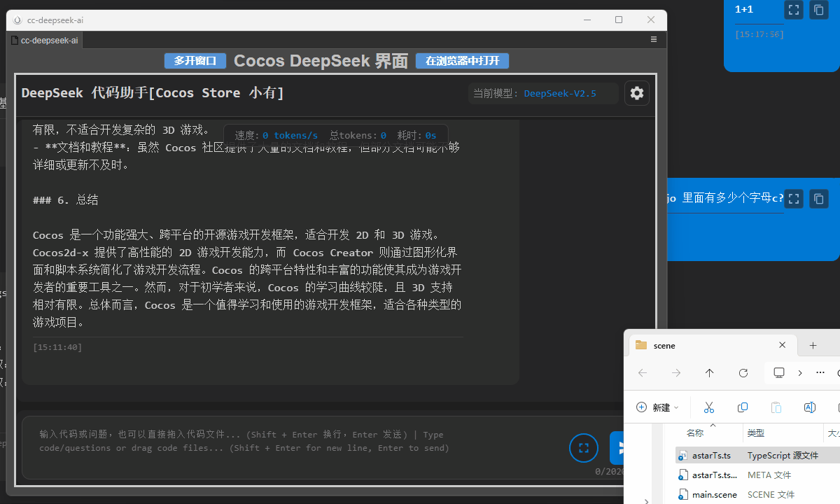
Task: Click the [15:17:56] timestamp in blue bubble
Action: 759,34
